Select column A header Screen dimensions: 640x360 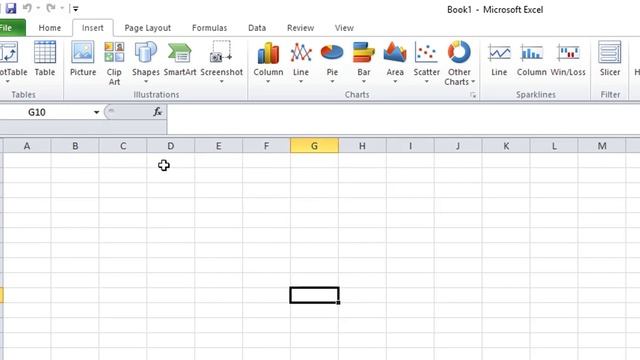[x=27, y=146]
